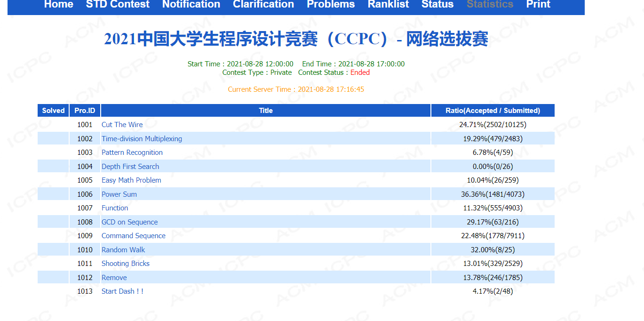This screenshot has width=644, height=321.
Task: Open the Clarification page
Action: 263,5
